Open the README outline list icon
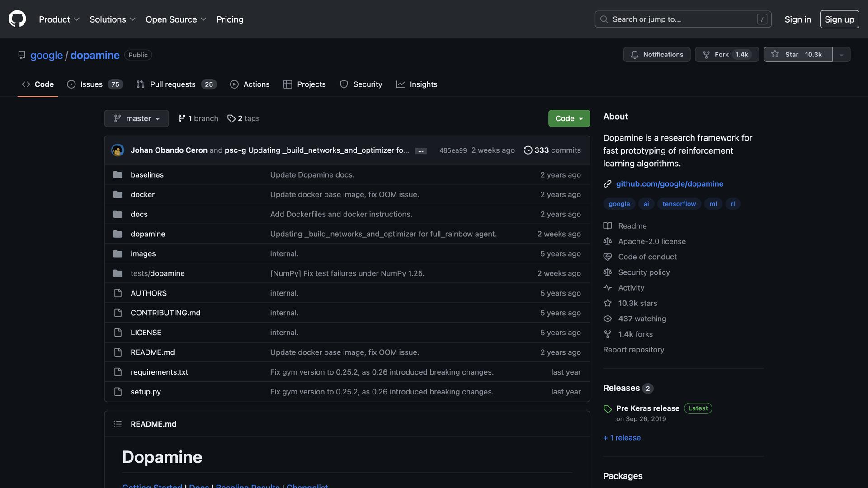 click(x=118, y=424)
